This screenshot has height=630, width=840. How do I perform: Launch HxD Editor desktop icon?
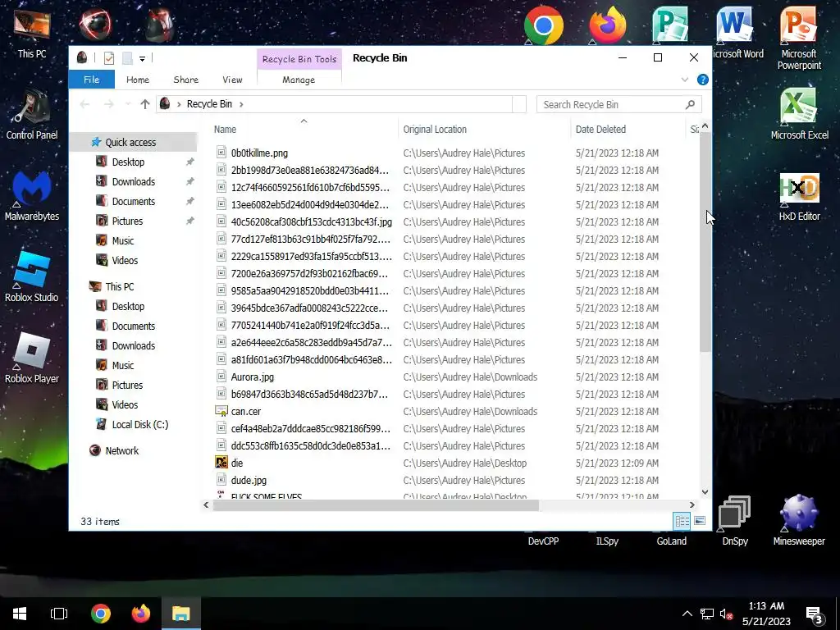click(x=799, y=196)
